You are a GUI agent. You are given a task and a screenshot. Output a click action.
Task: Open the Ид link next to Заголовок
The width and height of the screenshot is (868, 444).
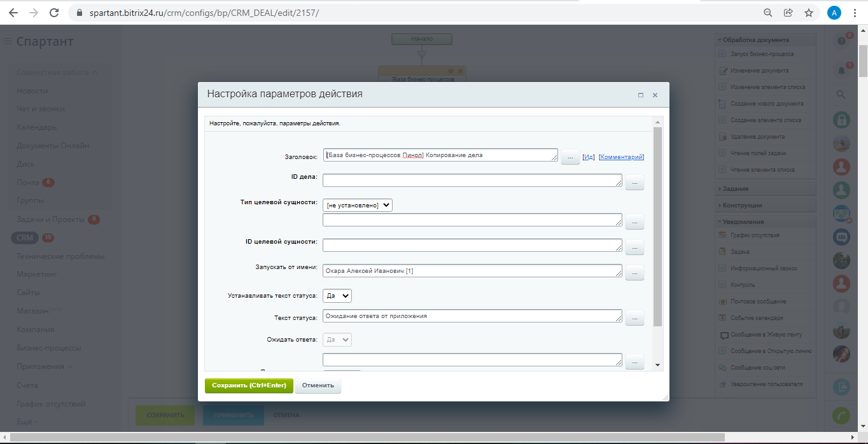click(x=589, y=157)
